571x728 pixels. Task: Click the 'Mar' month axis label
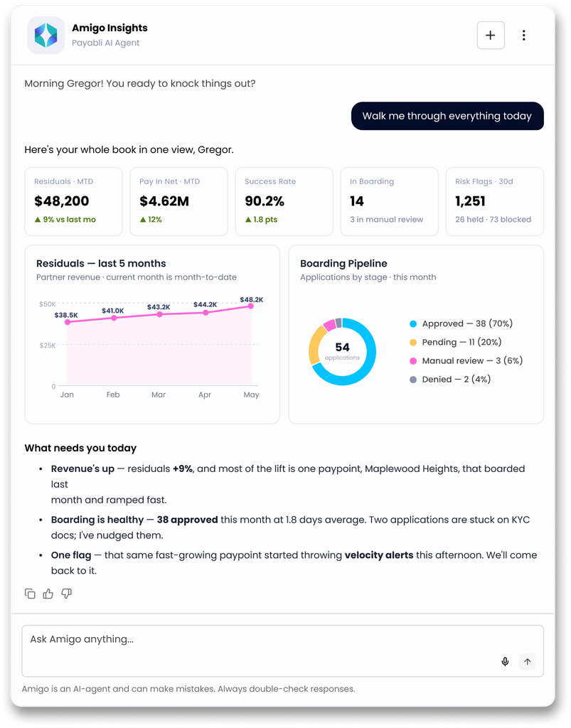point(159,395)
